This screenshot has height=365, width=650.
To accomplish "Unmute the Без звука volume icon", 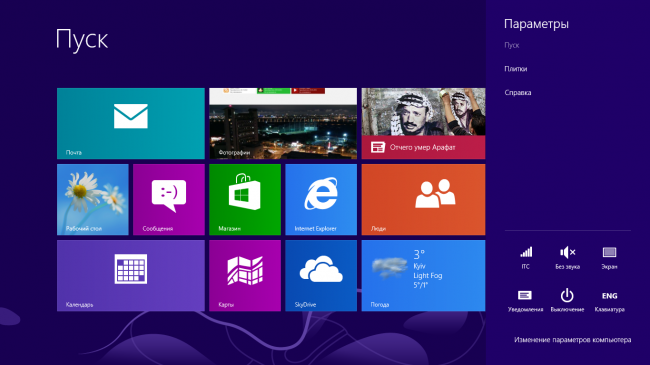I will click(568, 257).
